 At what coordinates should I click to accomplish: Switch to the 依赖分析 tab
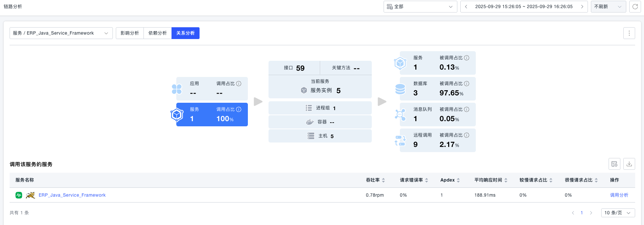click(x=157, y=33)
